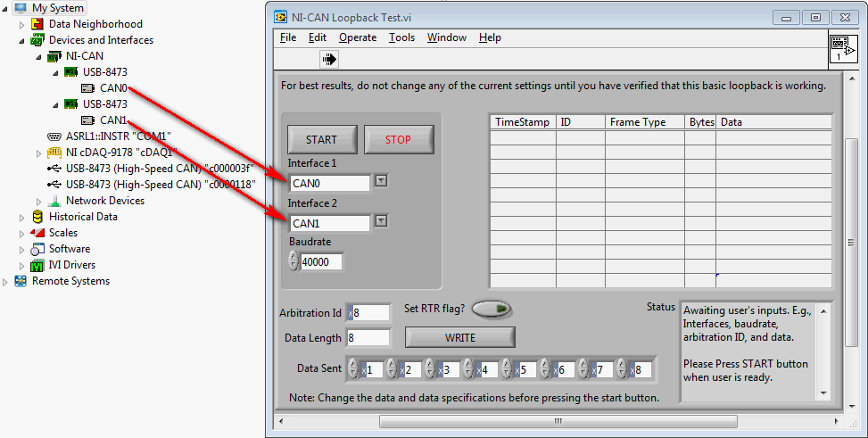Click the Scales icon in tree
Screen dimensions: 868x438
(x=37, y=233)
